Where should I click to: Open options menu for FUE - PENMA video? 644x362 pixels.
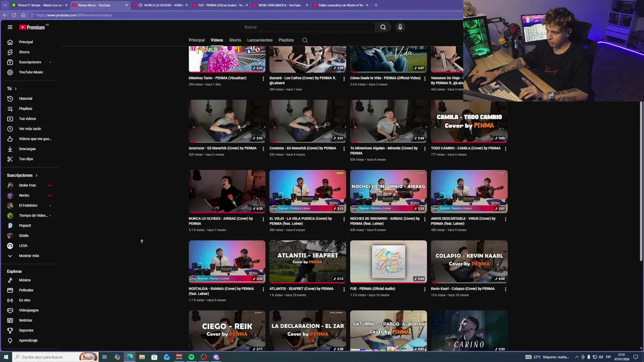[425, 289]
